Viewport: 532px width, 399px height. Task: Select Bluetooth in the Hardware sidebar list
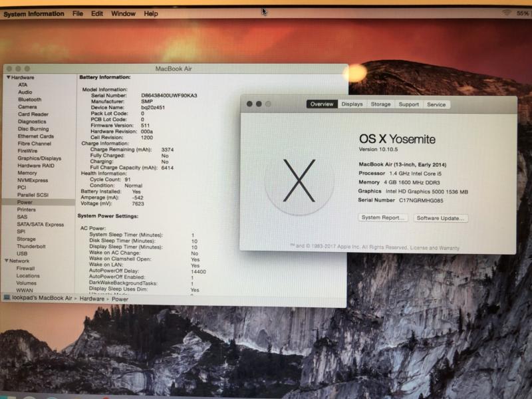(29, 100)
